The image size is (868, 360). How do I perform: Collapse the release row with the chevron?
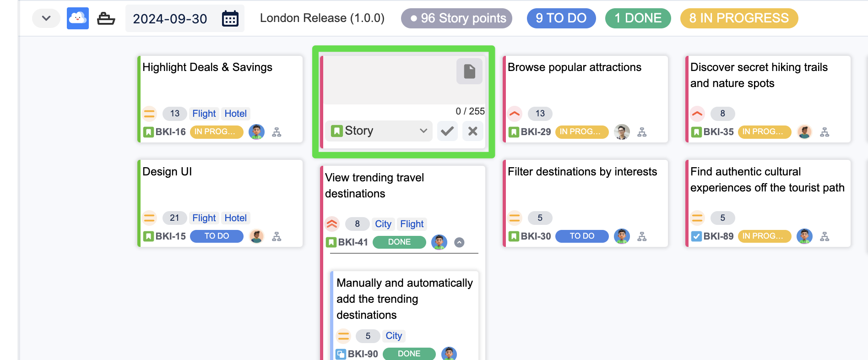pyautogui.click(x=46, y=18)
